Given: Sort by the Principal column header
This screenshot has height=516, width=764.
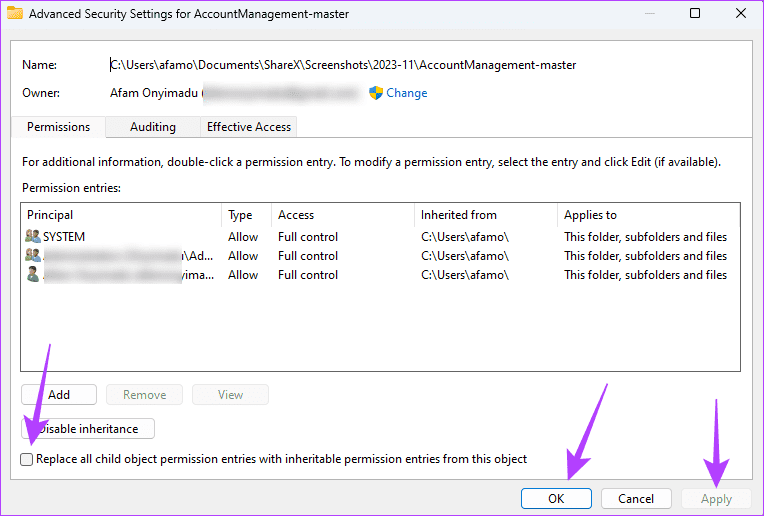Looking at the screenshot, I should click(121, 215).
